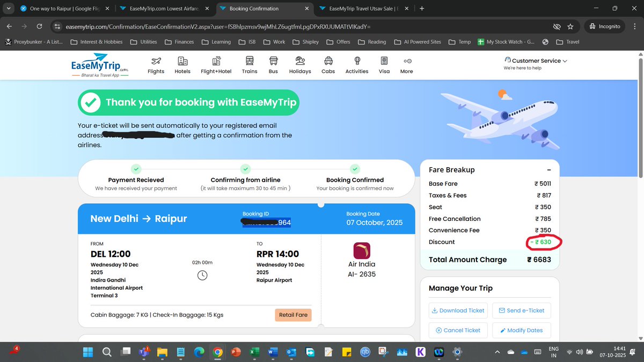The height and width of the screenshot is (362, 644).
Task: Click the Modify Dates button
Action: pos(522,330)
